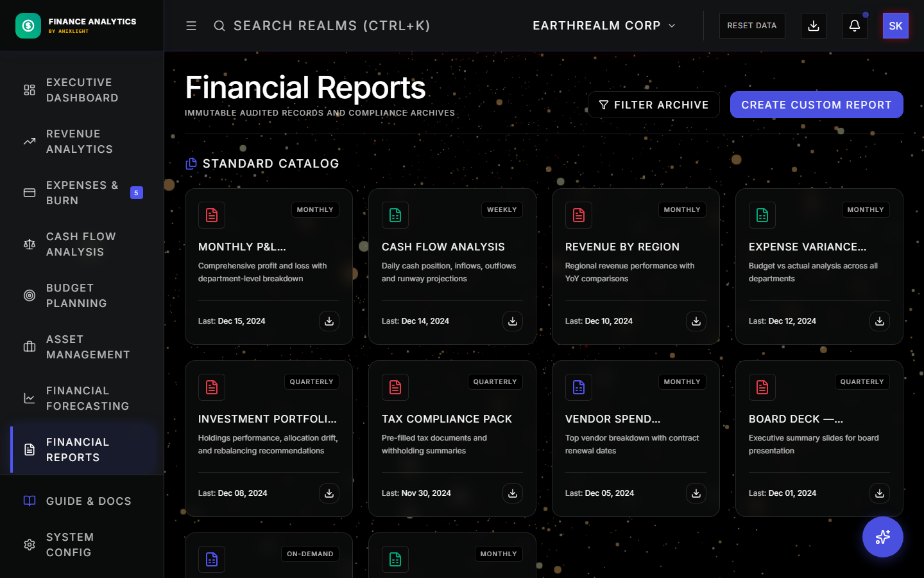Click the bottom monthly card's green spreadsheet icon

[x=395, y=559]
